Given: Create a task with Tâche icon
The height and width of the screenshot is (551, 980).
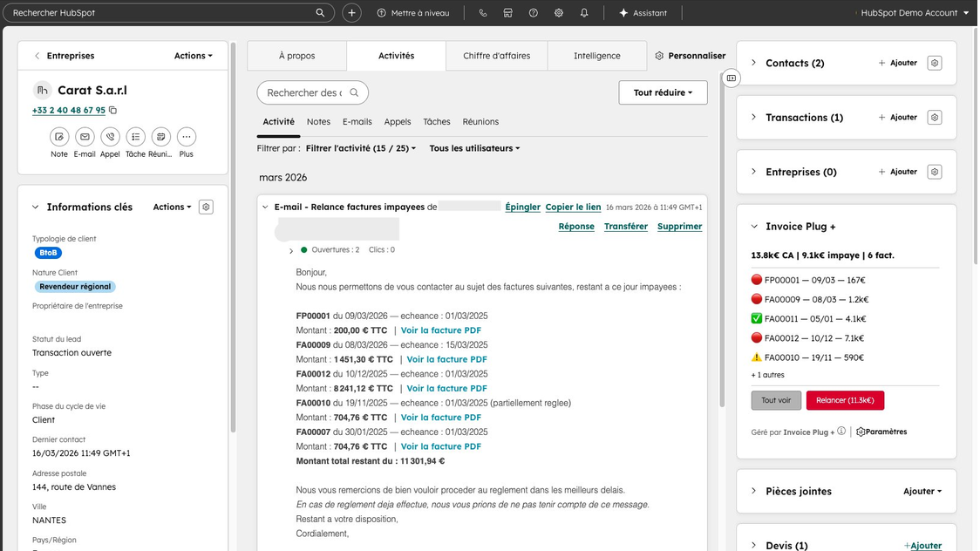Looking at the screenshot, I should click(136, 136).
